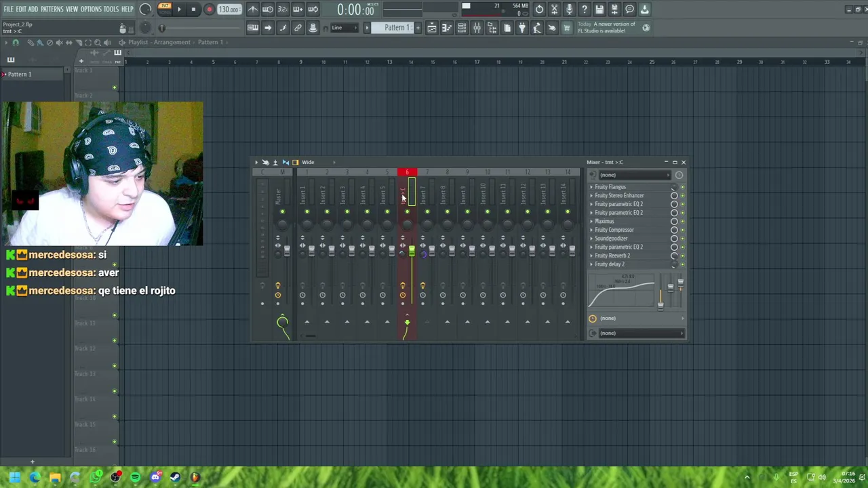Click the export download icon in toolbar

644,9
